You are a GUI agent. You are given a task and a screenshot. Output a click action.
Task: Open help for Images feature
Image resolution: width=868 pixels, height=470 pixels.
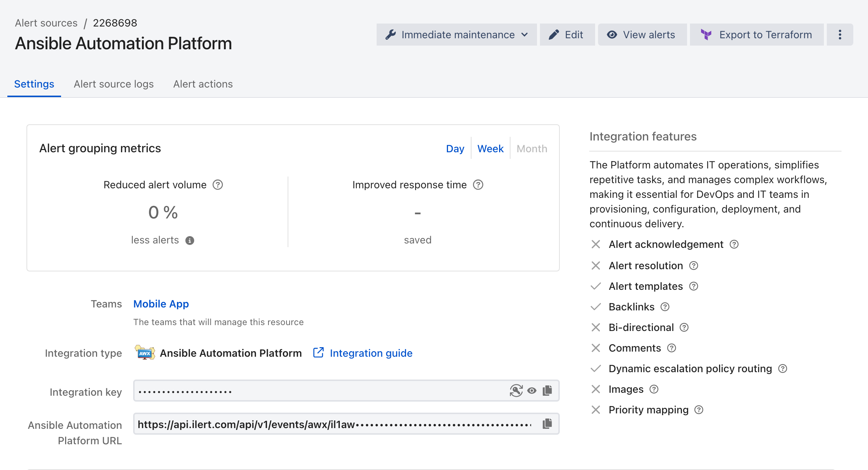(x=654, y=389)
